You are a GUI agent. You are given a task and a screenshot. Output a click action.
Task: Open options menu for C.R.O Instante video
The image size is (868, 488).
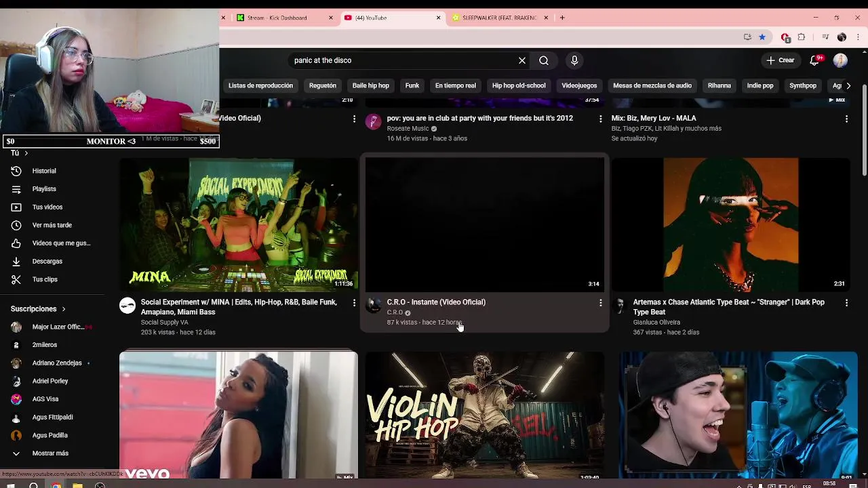click(x=600, y=303)
